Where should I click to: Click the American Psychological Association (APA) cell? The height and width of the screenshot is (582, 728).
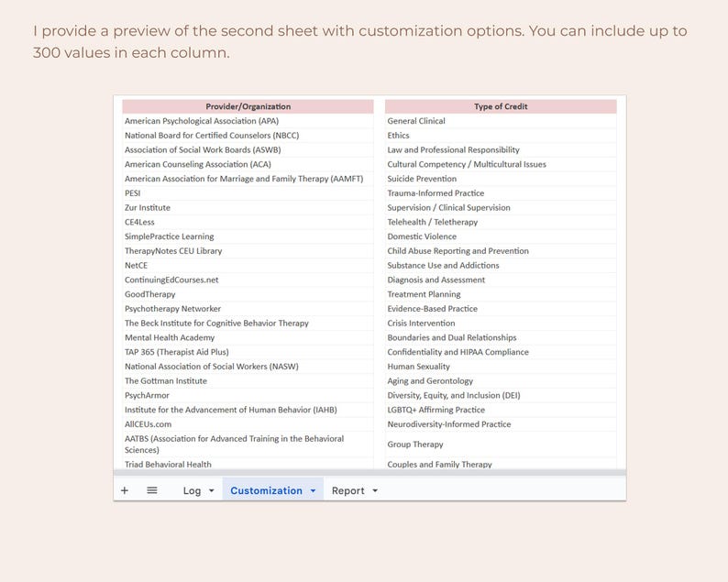248,121
